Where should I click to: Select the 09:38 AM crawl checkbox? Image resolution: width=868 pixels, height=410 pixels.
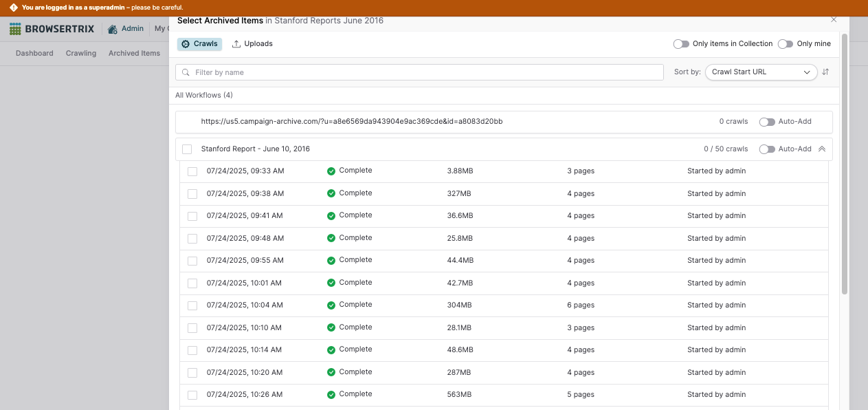click(x=192, y=194)
